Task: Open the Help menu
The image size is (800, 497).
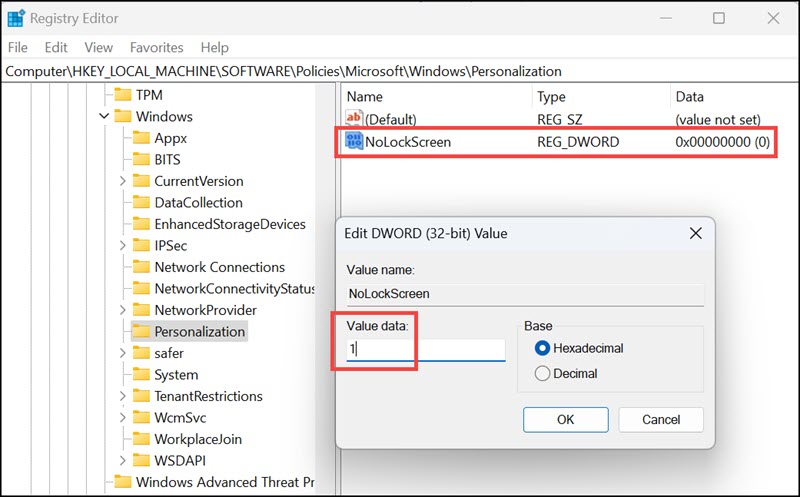Action: (214, 47)
